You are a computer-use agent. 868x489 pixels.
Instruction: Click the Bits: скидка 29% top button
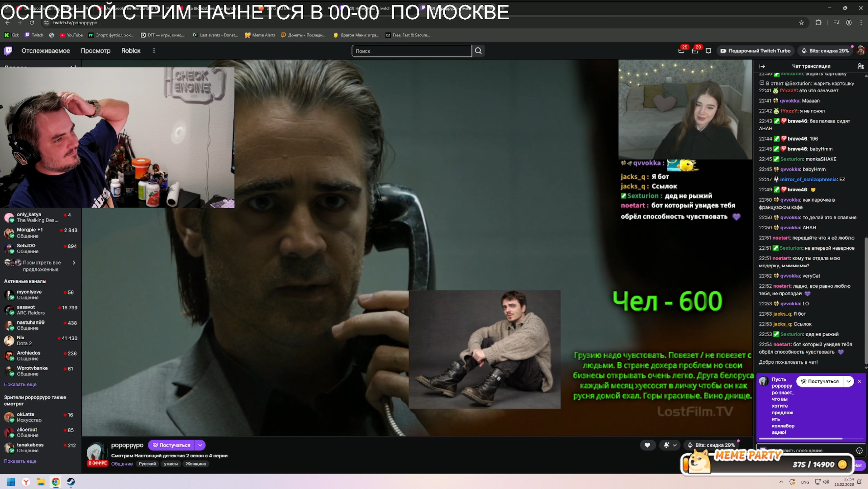tap(825, 50)
